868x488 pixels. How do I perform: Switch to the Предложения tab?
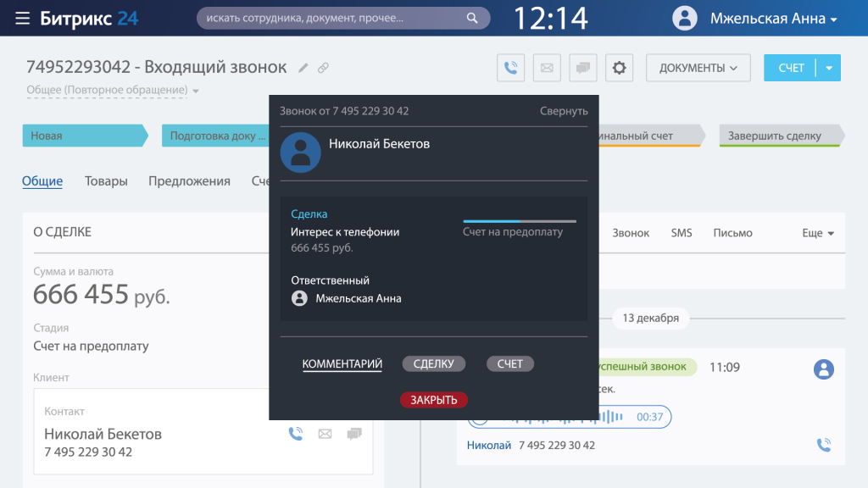pyautogui.click(x=189, y=180)
